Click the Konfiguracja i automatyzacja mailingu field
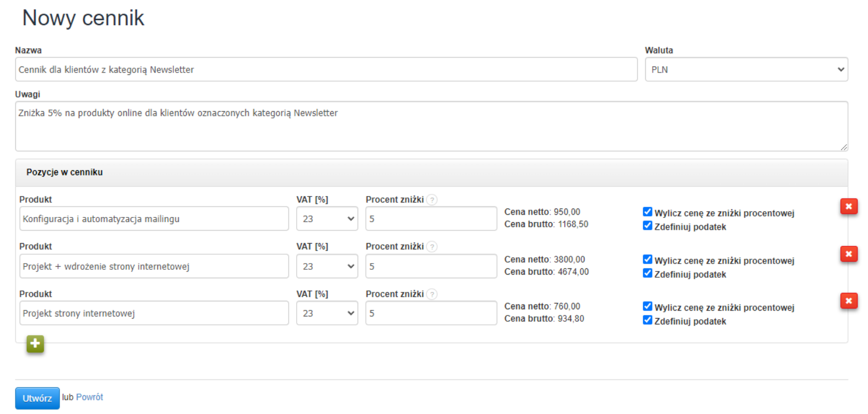Viewport: 868px width, 414px height. 154,219
